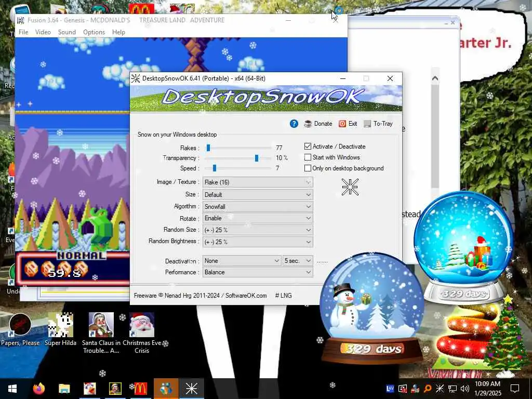This screenshot has width=532, height=399.
Task: Open the Options menu in Fusion
Action: [x=94, y=32]
